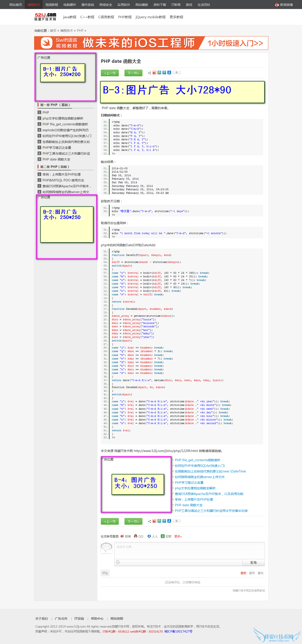Open 实用软件 in the top navigation
The height and width of the screenshot is (644, 302).
point(124,5)
